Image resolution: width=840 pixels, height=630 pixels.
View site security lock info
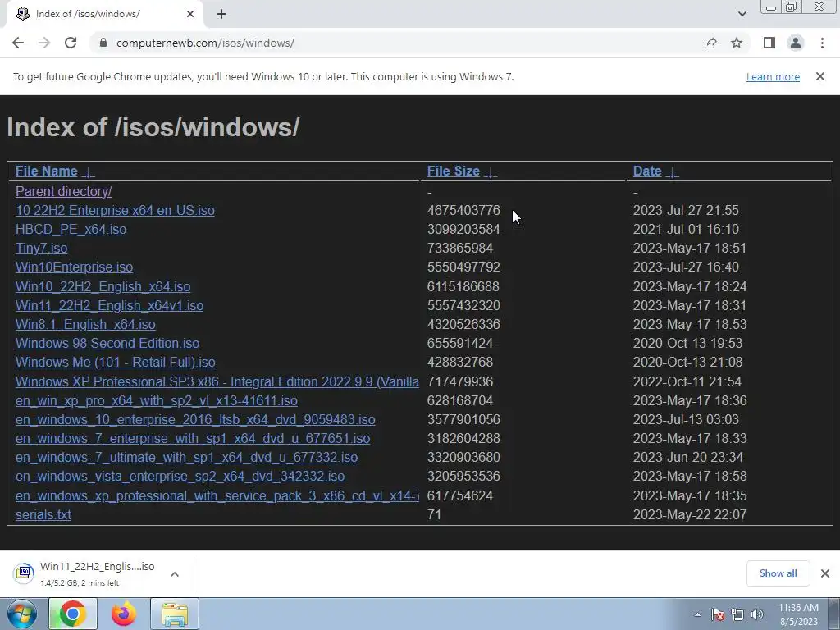(103, 43)
